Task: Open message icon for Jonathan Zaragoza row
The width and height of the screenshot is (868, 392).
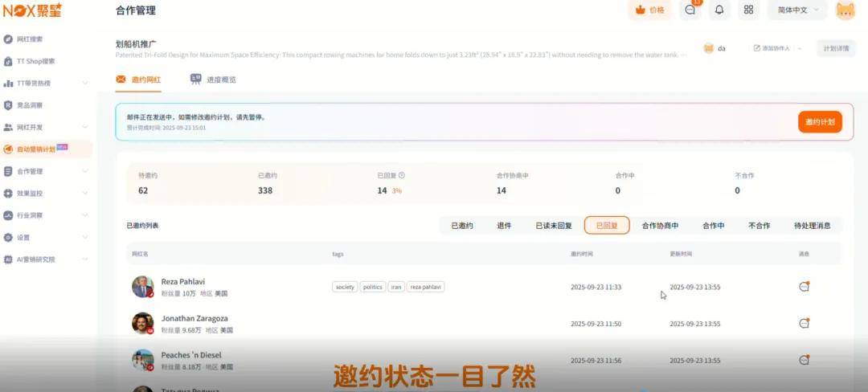Action: 803,323
